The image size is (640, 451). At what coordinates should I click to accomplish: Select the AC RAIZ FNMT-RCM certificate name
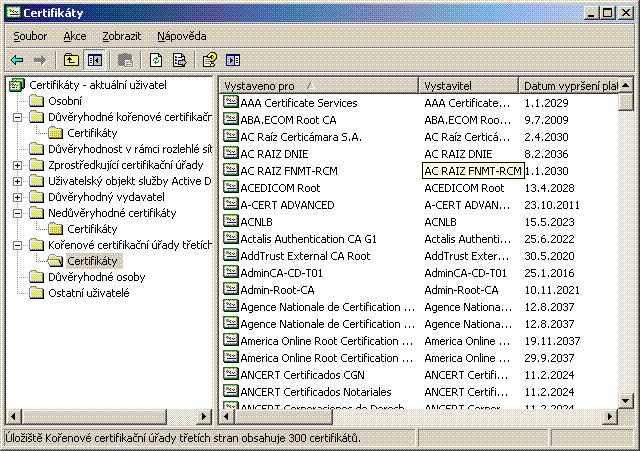pos(289,171)
